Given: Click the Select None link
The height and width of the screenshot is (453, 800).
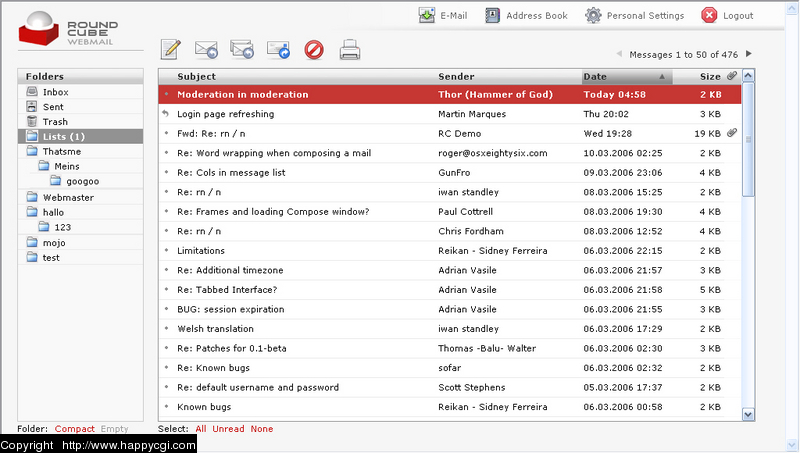Looking at the screenshot, I should pyautogui.click(x=262, y=429).
